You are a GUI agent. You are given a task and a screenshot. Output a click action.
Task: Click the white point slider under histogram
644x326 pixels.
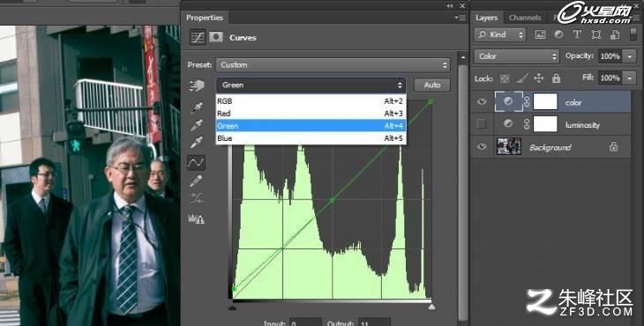click(x=431, y=307)
